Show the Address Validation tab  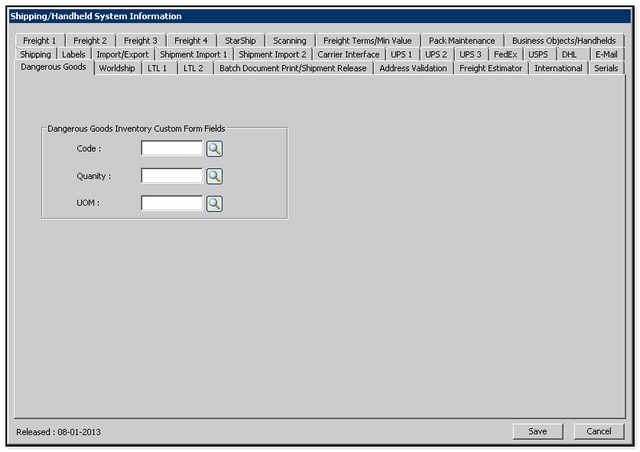click(x=413, y=68)
